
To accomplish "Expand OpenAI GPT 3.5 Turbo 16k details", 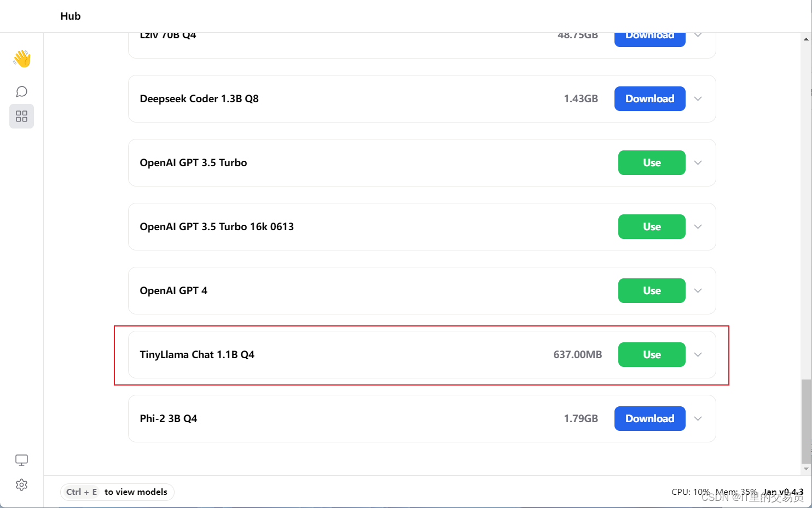I will pyautogui.click(x=698, y=226).
